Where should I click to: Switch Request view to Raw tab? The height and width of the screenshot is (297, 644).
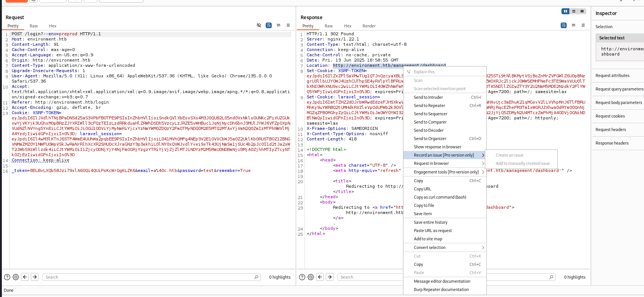point(34,26)
